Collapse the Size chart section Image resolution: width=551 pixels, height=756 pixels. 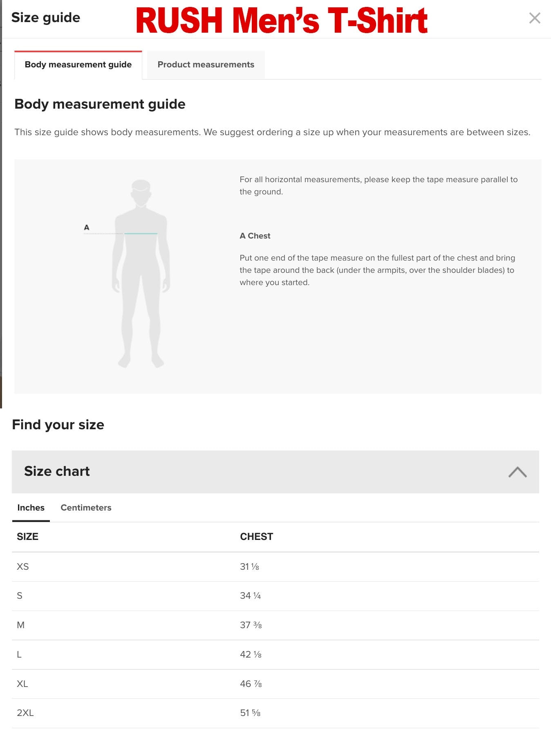coord(517,472)
